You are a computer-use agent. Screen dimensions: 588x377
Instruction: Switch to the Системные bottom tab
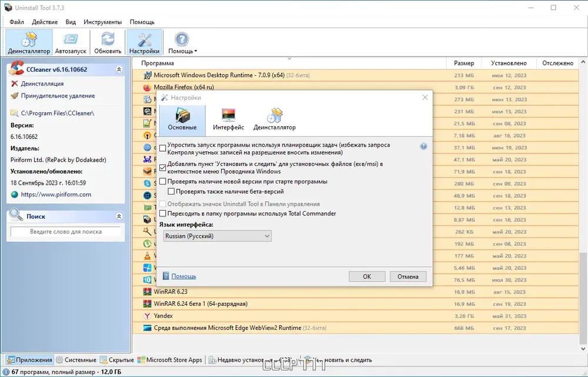76,360
